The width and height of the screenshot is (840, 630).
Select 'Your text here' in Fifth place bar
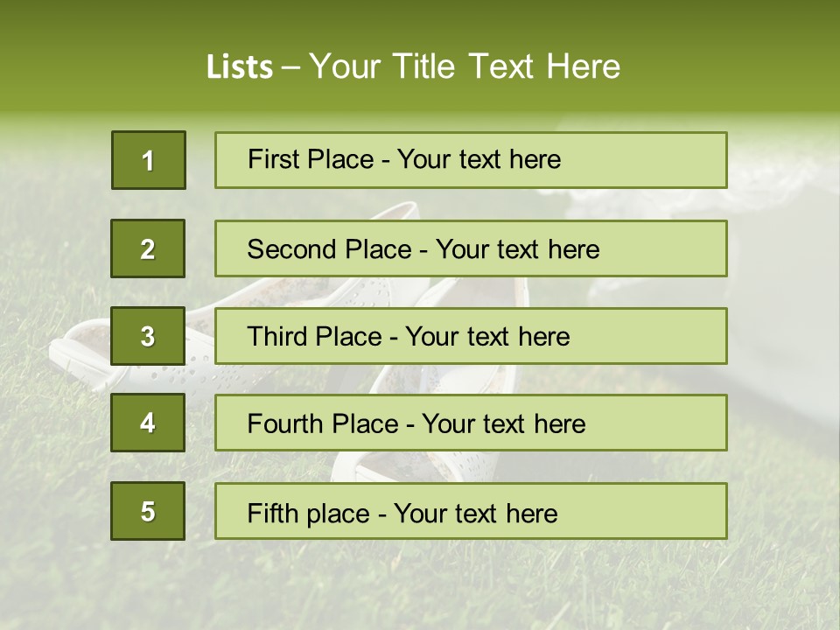(x=475, y=513)
